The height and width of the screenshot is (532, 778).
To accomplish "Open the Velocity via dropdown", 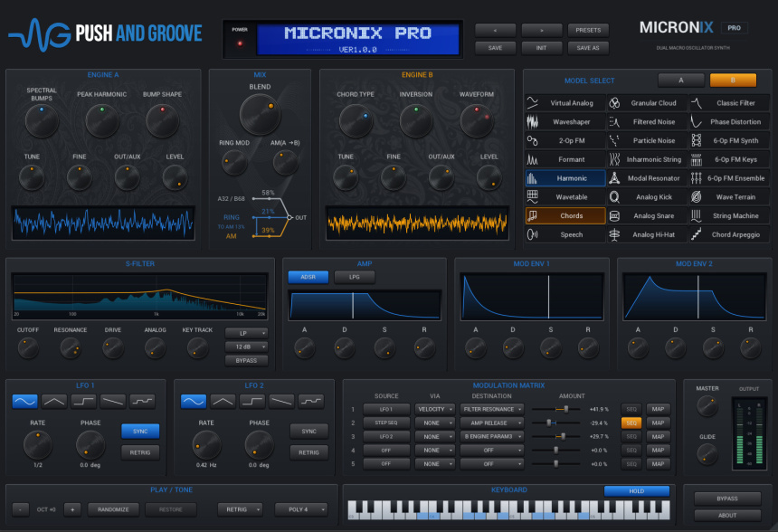I will tap(434, 409).
